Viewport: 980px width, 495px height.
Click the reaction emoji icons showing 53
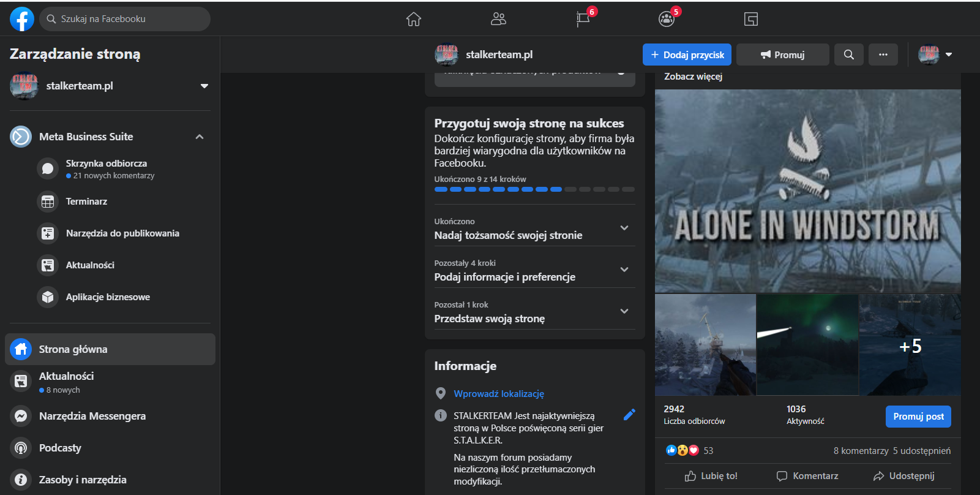click(682, 450)
